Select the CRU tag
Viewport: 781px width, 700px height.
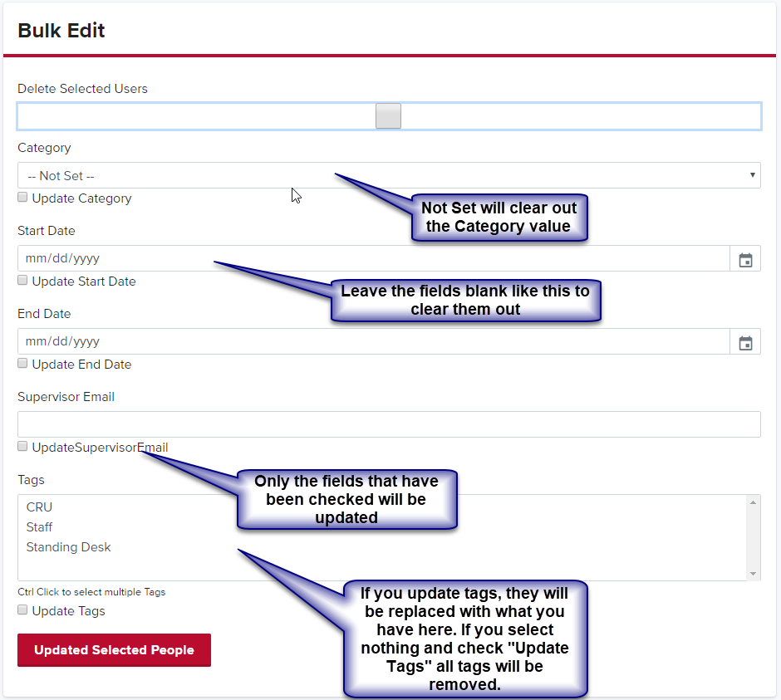point(39,507)
